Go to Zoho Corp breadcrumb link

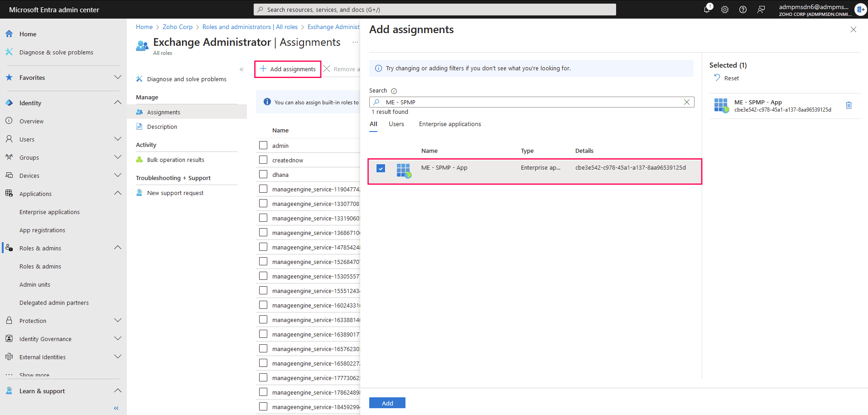(x=178, y=27)
